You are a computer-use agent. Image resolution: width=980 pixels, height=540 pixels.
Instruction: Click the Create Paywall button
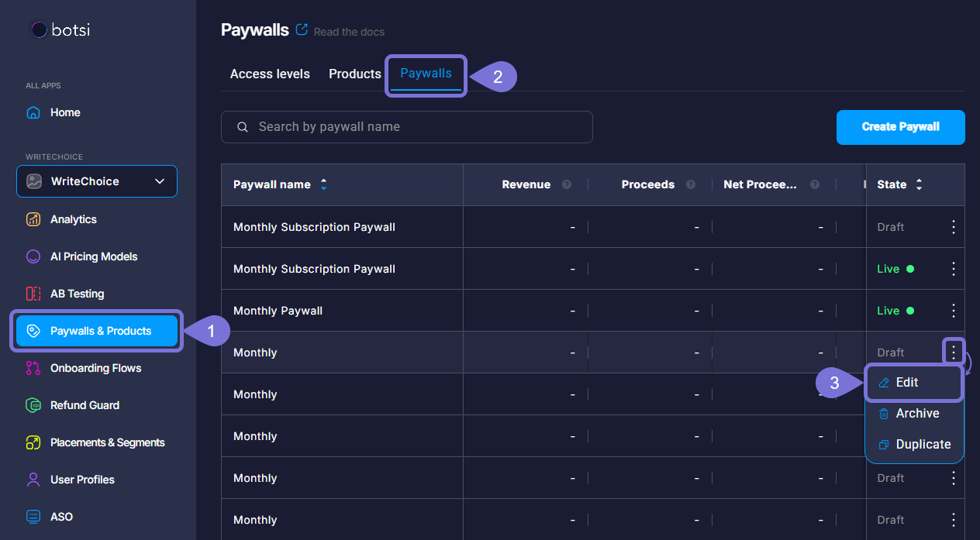pyautogui.click(x=900, y=127)
